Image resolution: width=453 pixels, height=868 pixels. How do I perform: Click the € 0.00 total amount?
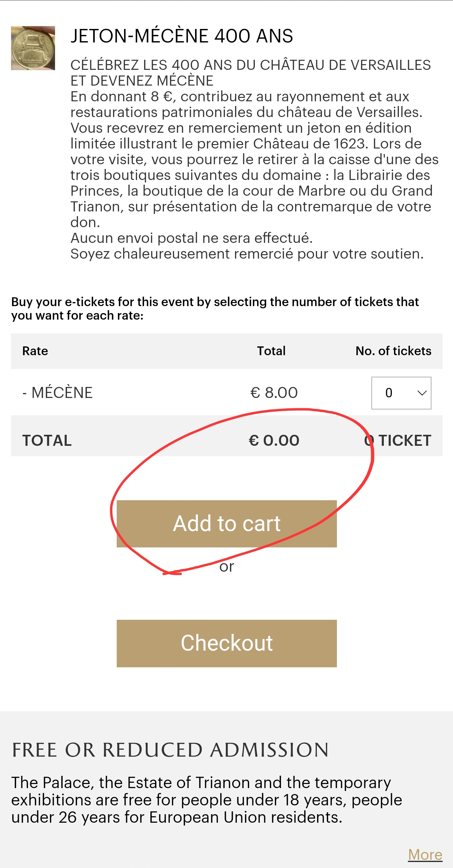point(274,440)
